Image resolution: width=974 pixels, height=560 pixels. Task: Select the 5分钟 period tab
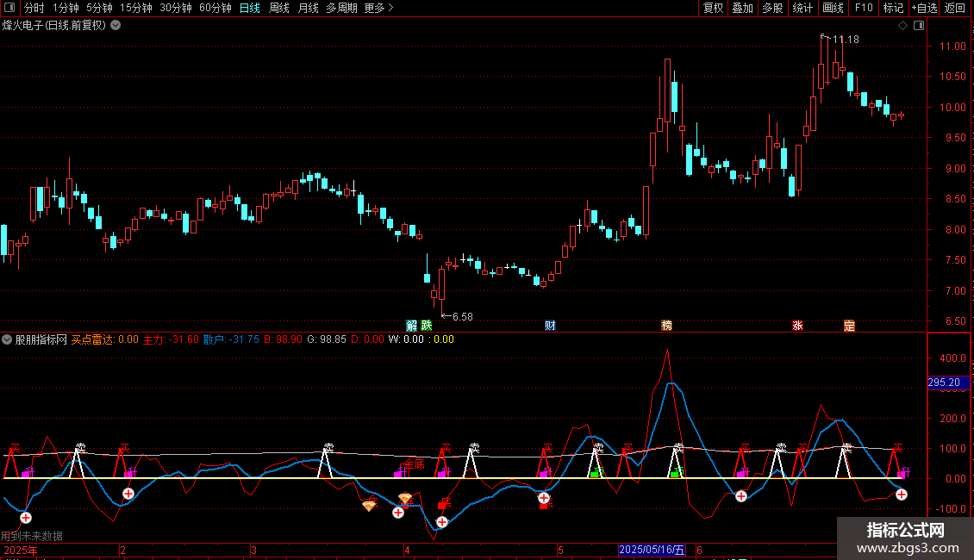coord(99,8)
